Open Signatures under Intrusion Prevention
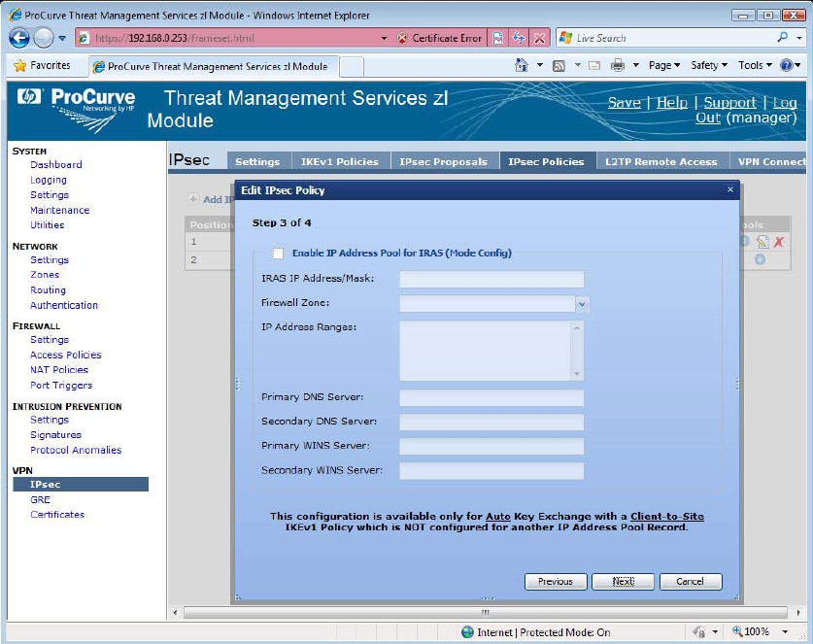This screenshot has width=813, height=644. point(55,434)
